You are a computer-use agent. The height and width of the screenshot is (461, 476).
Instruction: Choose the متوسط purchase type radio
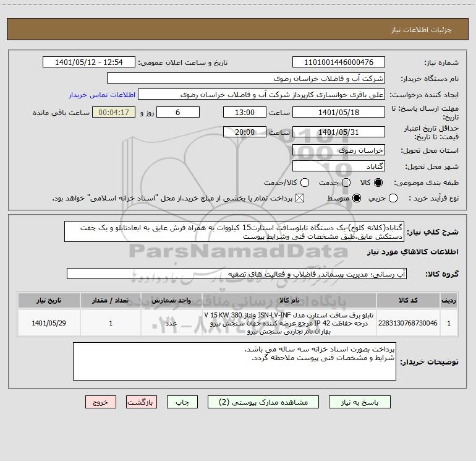(357, 199)
